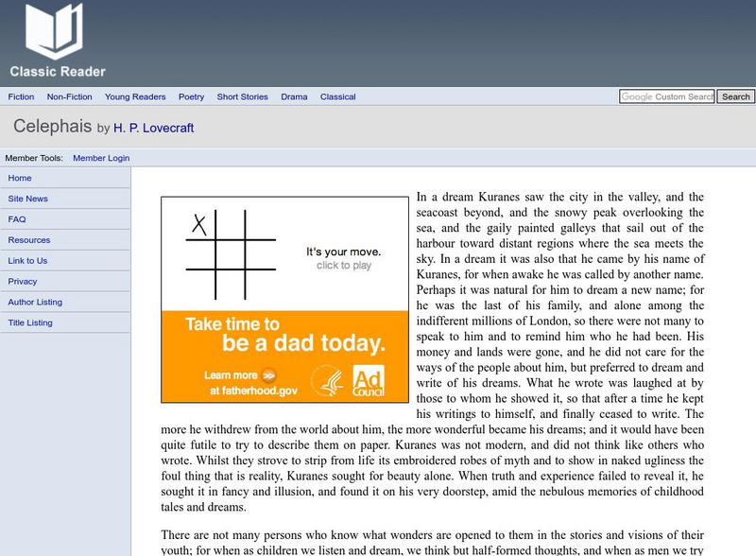Go to Home in sidebar
This screenshot has height=556, width=756.
tap(20, 178)
